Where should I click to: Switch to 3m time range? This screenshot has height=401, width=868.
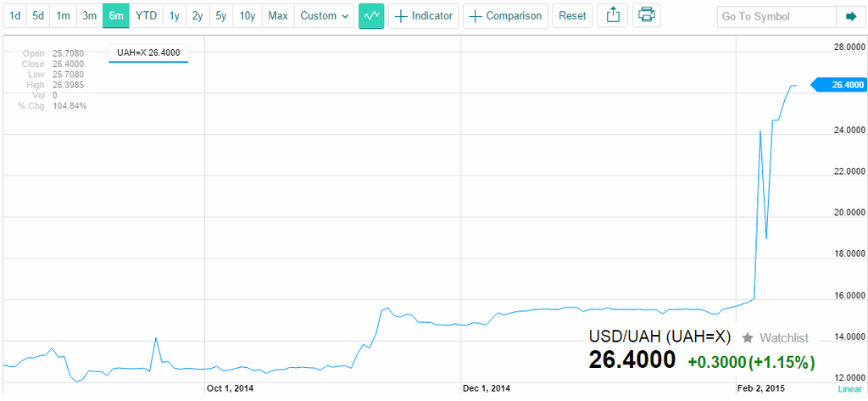(x=89, y=16)
